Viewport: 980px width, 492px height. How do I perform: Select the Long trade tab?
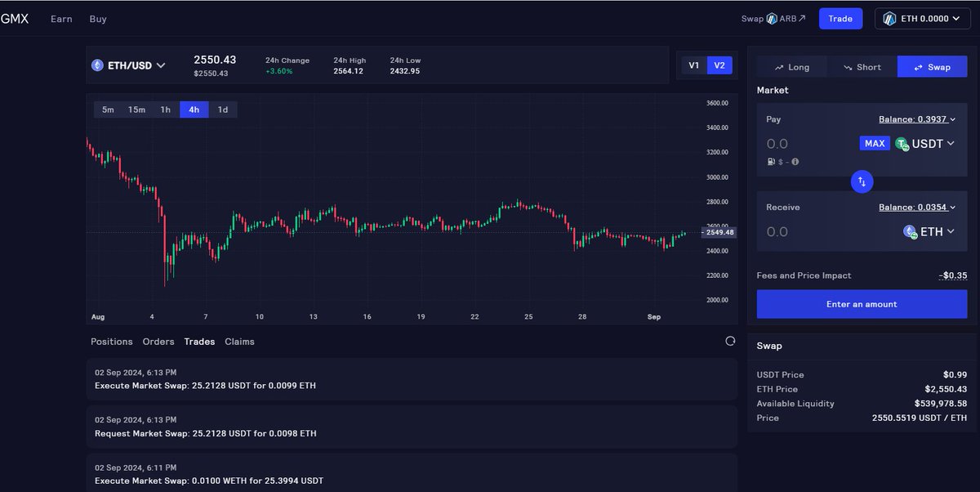(792, 67)
